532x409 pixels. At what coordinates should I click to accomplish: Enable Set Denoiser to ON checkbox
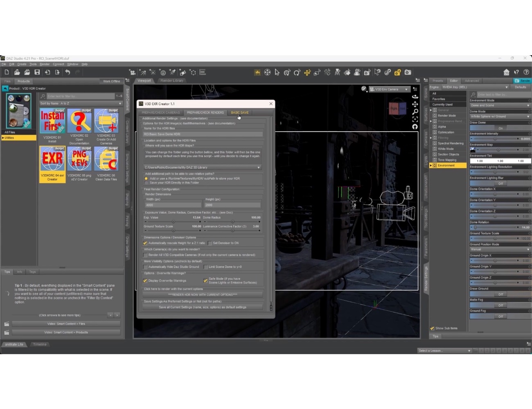[x=209, y=243]
